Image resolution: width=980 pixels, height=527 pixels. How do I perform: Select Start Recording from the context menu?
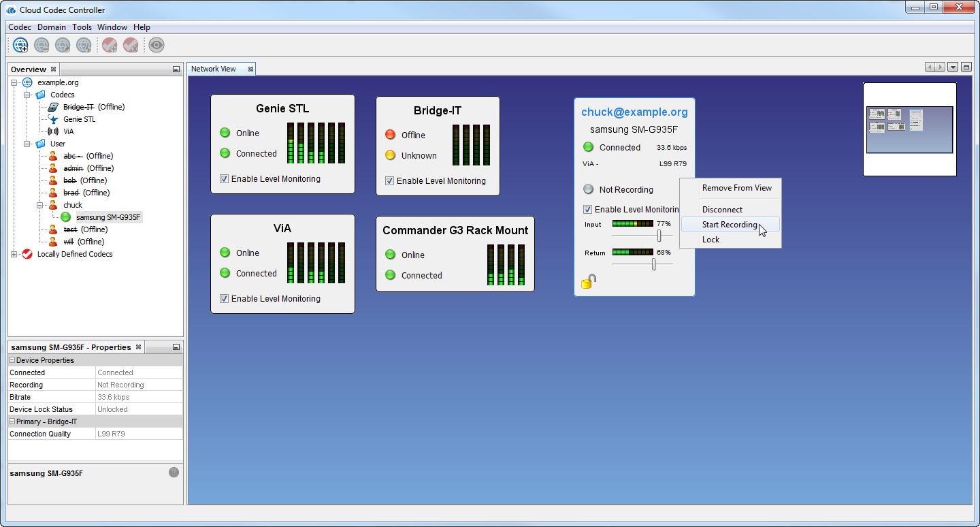coord(730,224)
